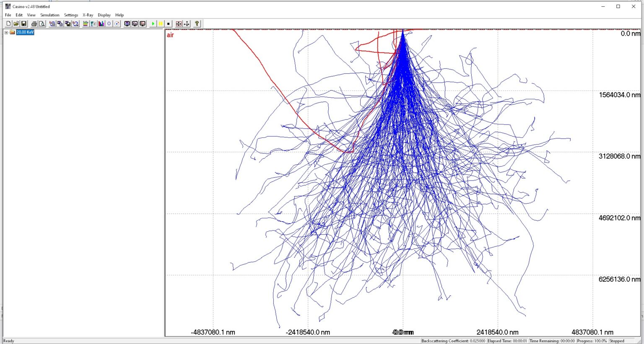Click the four-arrow pan view icon
The height and width of the screenshot is (344, 644).
pos(187,24)
